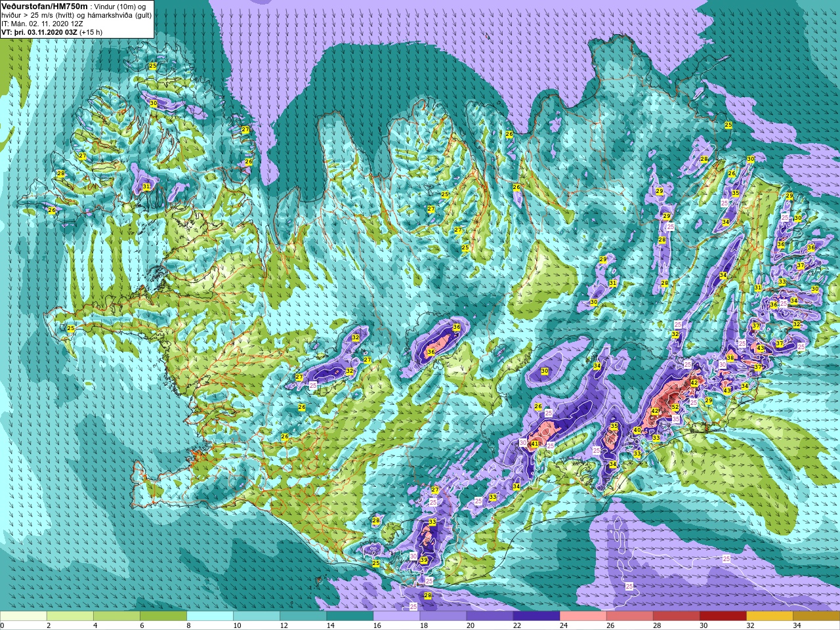This screenshot has width=840, height=630.
Task: Click the 30–32 m/s dark red legend swatch
Action: click(723, 616)
